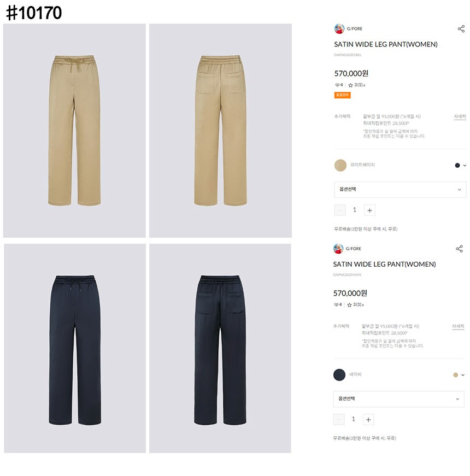Expand color switcher with beige dot
The height and width of the screenshot is (476, 470).
459,375
